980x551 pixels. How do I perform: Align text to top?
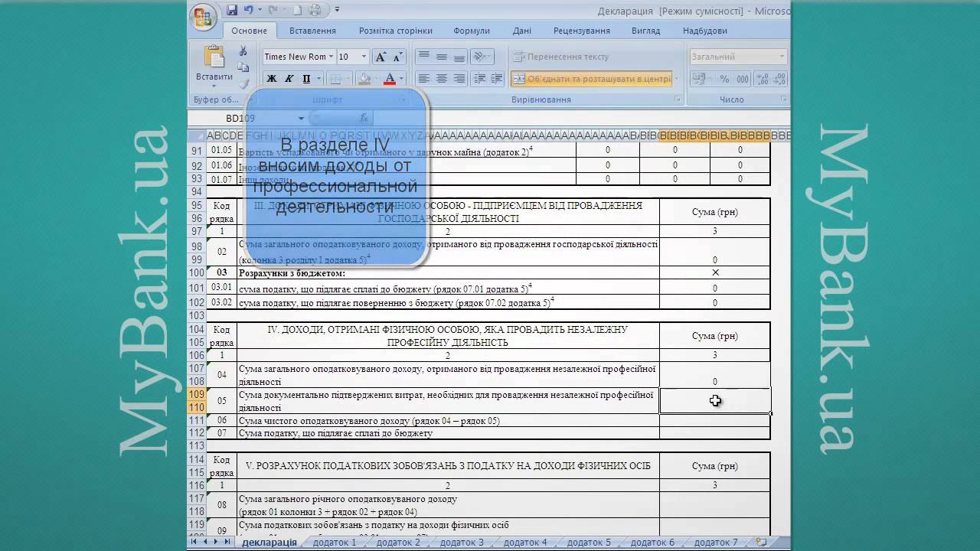423,57
